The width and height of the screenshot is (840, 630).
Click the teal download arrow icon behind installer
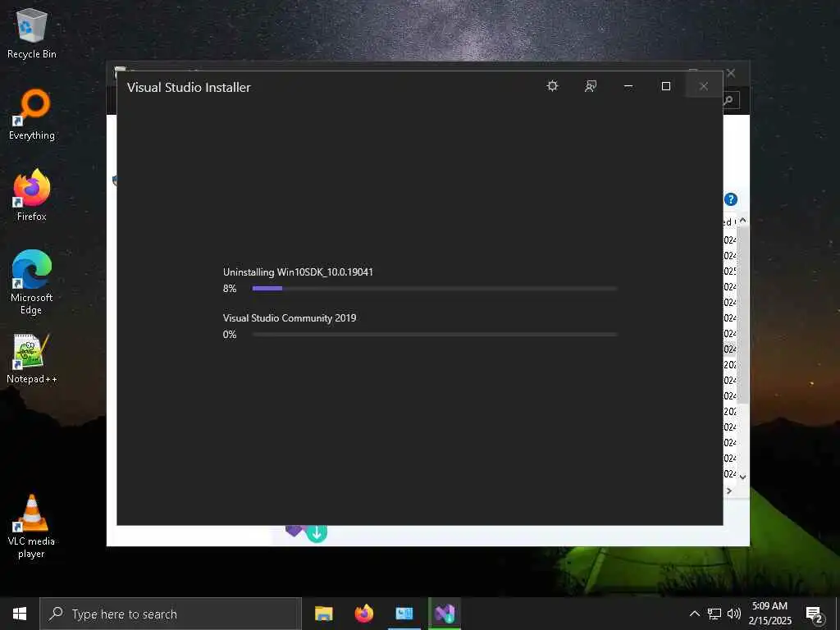(317, 533)
